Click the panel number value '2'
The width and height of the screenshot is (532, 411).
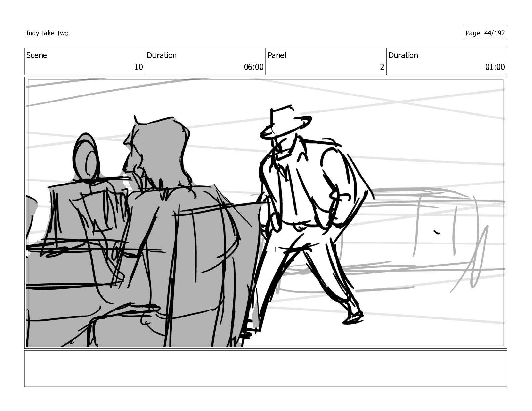(x=382, y=67)
